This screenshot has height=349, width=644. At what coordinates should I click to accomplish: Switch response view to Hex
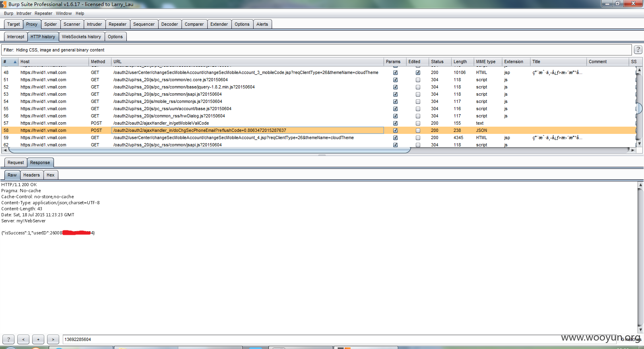(x=50, y=175)
